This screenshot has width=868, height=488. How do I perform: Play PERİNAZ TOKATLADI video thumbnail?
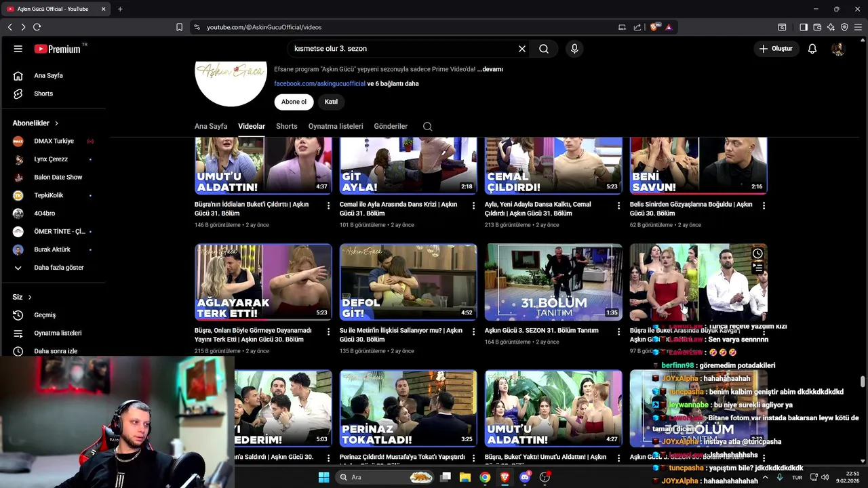[x=408, y=408]
